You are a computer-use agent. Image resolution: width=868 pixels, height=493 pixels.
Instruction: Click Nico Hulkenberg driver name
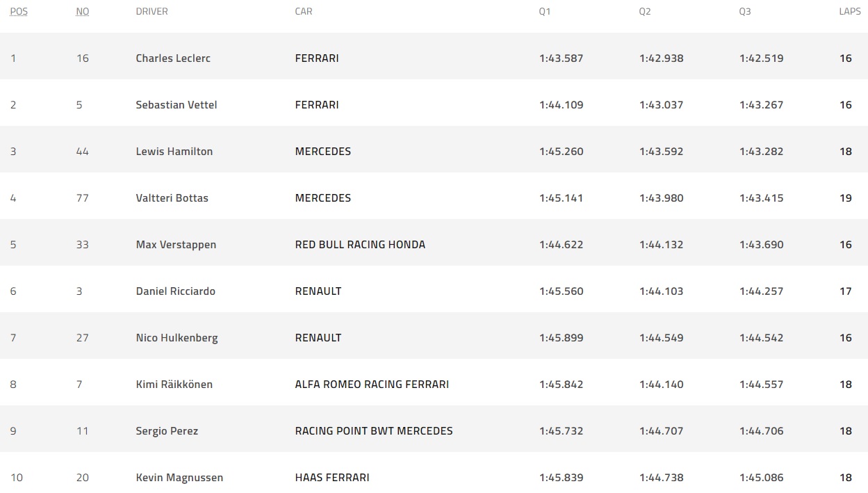pyautogui.click(x=177, y=338)
